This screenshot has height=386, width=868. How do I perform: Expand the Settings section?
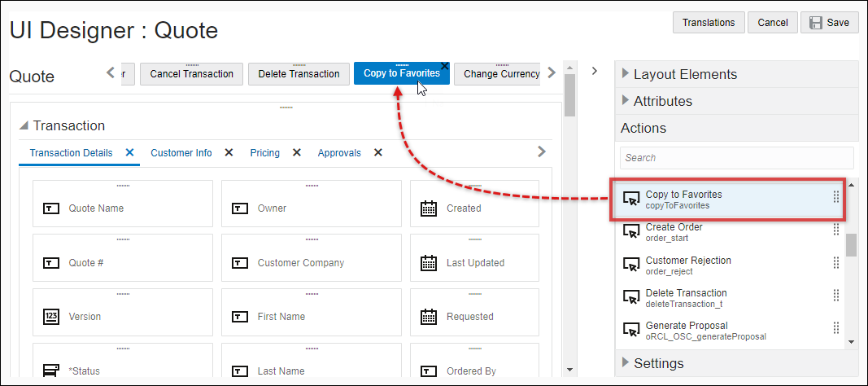(626, 362)
